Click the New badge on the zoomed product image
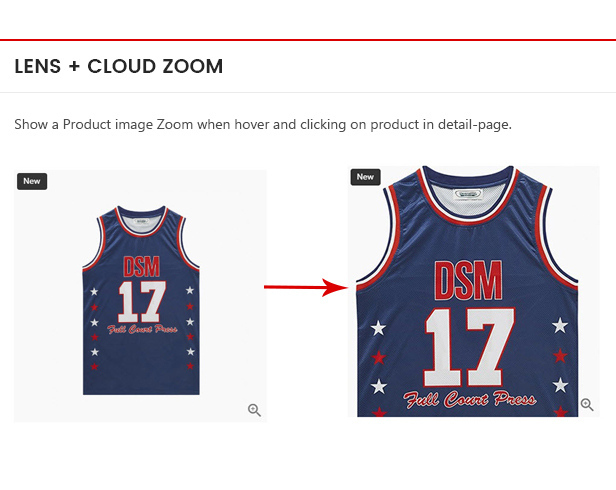Viewport: 616px width, 490px height. pos(365,177)
